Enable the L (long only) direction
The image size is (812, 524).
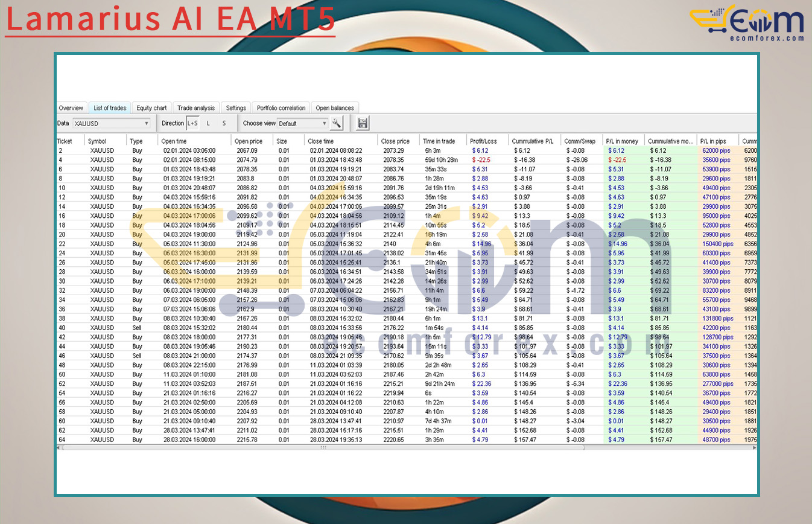[x=209, y=123]
